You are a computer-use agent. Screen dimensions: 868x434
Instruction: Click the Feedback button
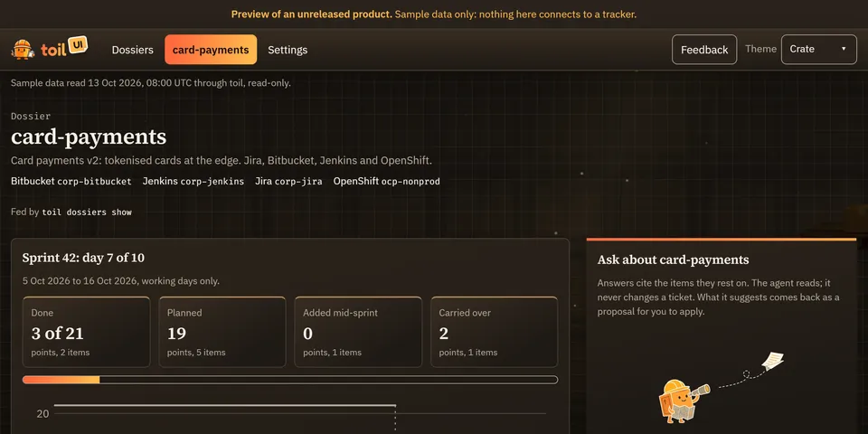coord(704,50)
